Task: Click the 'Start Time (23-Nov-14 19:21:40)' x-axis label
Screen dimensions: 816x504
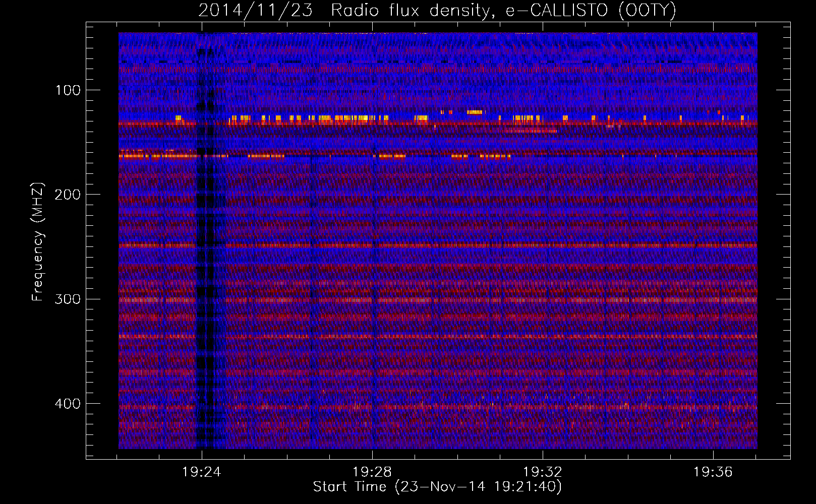Action: 437,487
